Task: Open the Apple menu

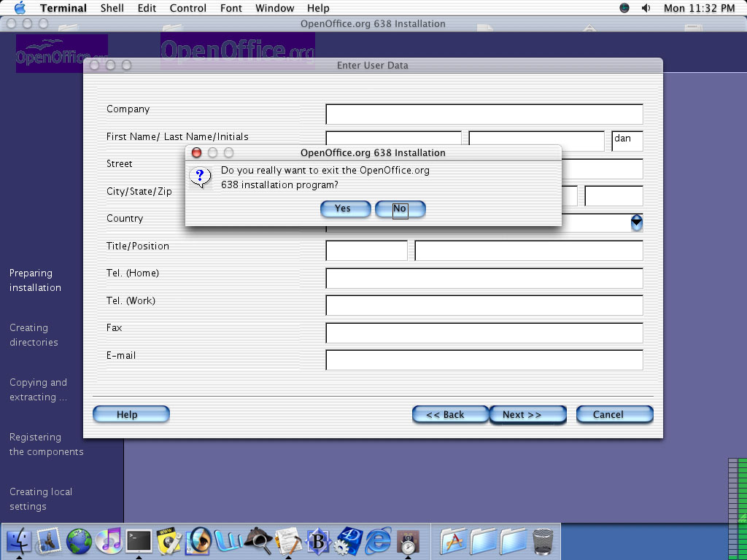Action: click(20, 7)
